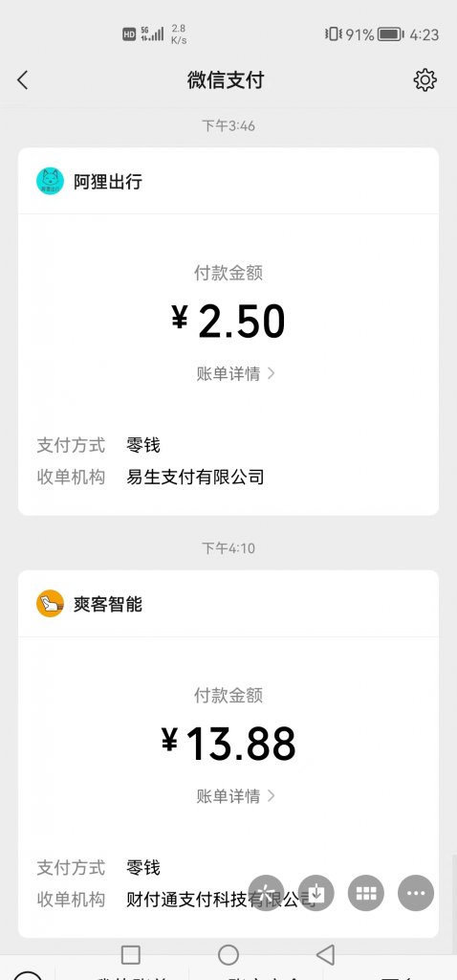This screenshot has width=457, height=980.
Task: Tap the 微信支付 page title
Action: tap(226, 80)
